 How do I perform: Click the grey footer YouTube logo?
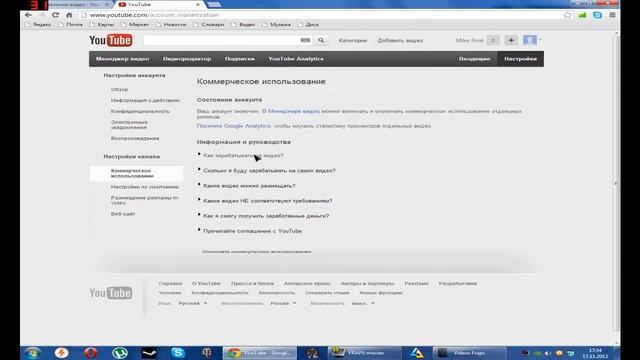111,293
